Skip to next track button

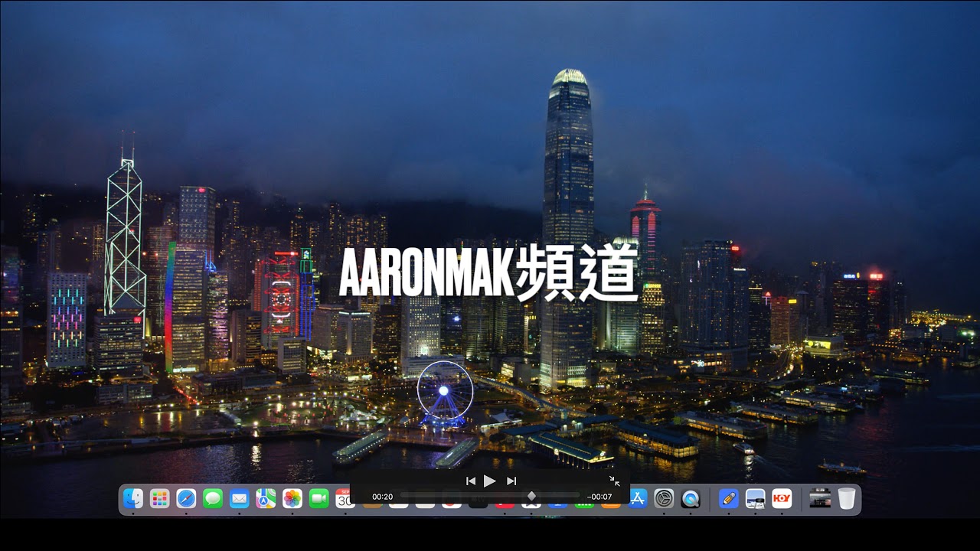click(x=511, y=481)
